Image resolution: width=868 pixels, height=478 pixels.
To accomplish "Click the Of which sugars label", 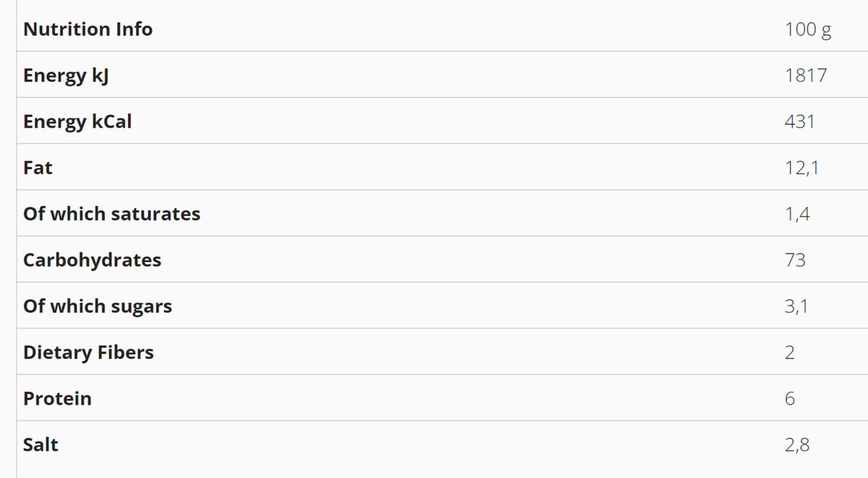I will [97, 307].
